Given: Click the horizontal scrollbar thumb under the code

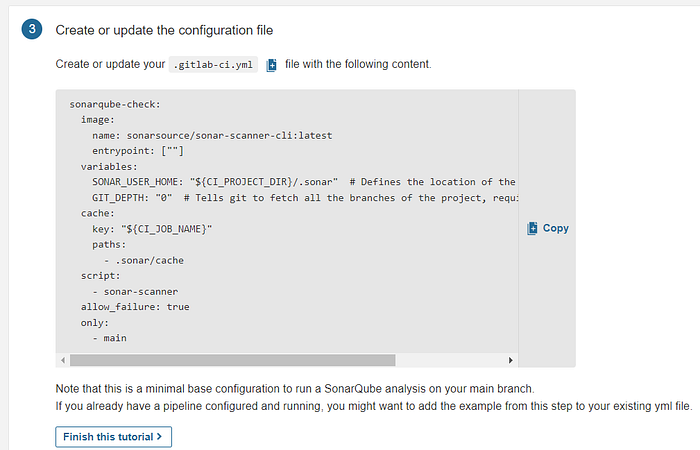Looking at the screenshot, I should click(x=233, y=360).
